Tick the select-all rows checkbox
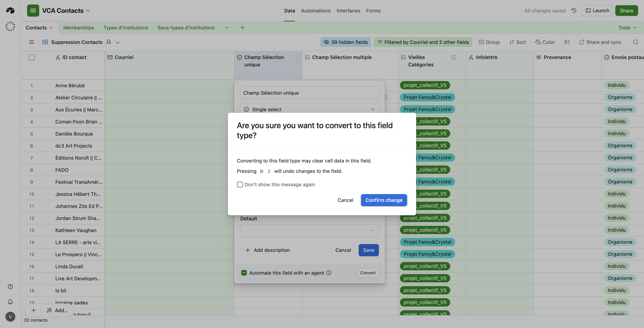Image resolution: width=644 pixels, height=328 pixels. pyautogui.click(x=31, y=57)
